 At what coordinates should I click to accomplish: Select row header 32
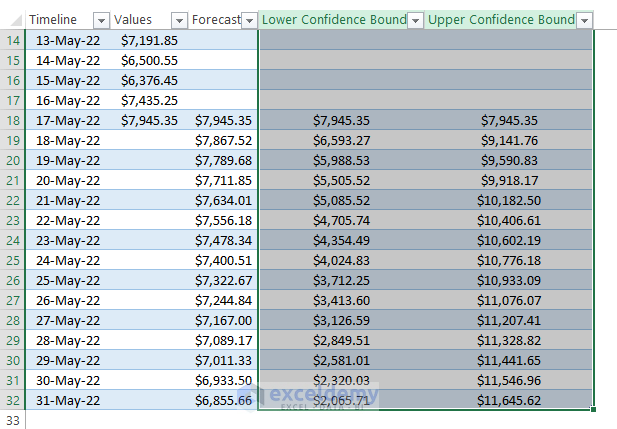click(x=13, y=400)
